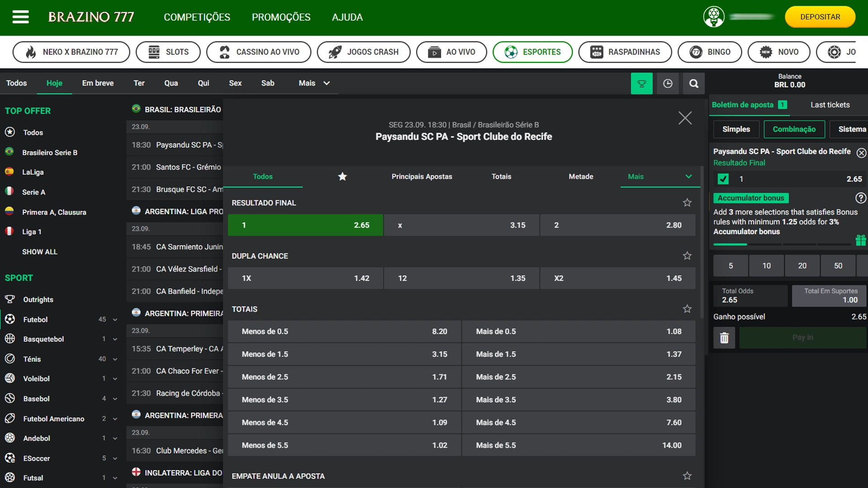Screen dimensions: 868x488
Task: Open PROMOÇÕES in top navigation
Action: tap(281, 17)
